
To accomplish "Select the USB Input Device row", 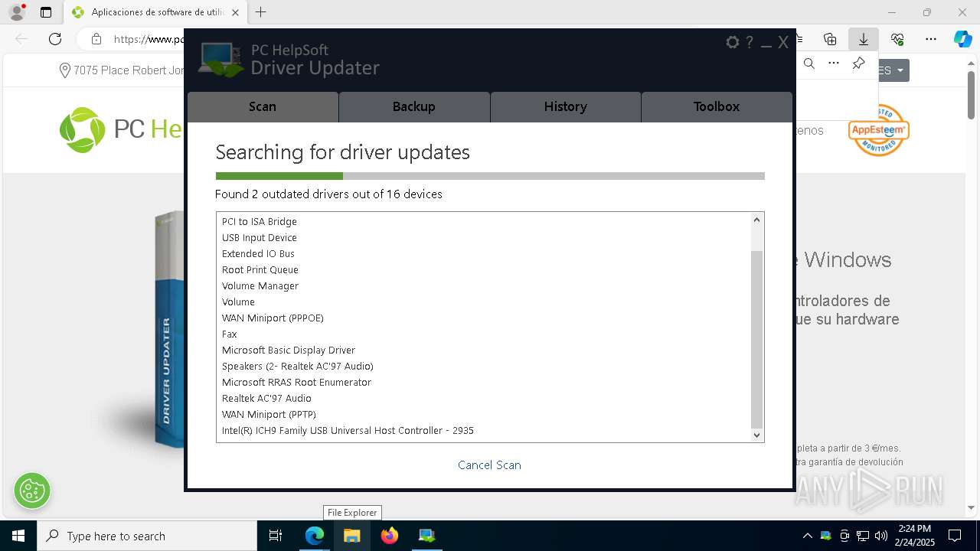I will pyautogui.click(x=484, y=238).
